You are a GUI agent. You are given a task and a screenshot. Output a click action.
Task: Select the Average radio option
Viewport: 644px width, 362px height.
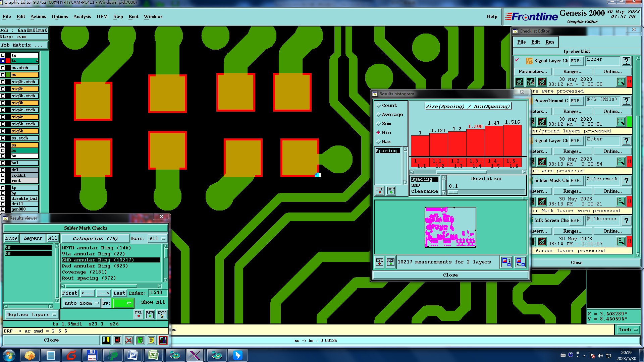(x=379, y=115)
